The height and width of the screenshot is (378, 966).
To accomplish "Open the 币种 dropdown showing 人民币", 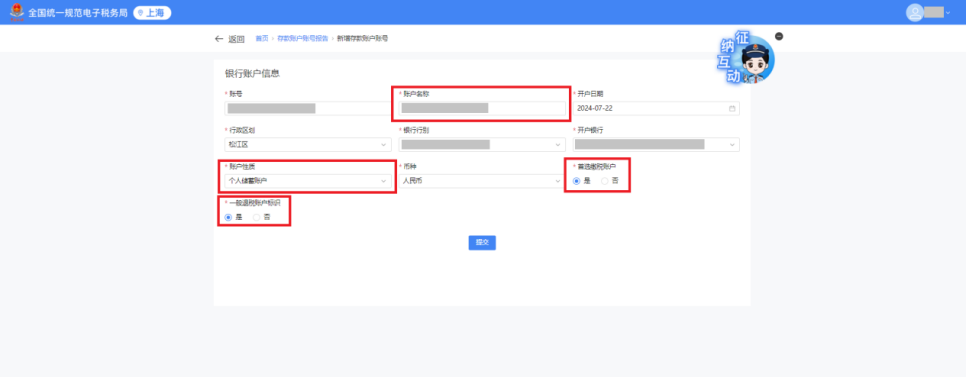I will click(x=482, y=181).
